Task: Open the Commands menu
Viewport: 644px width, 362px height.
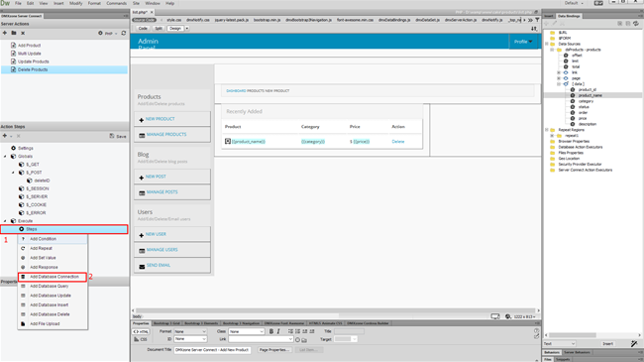Action: coord(117,3)
